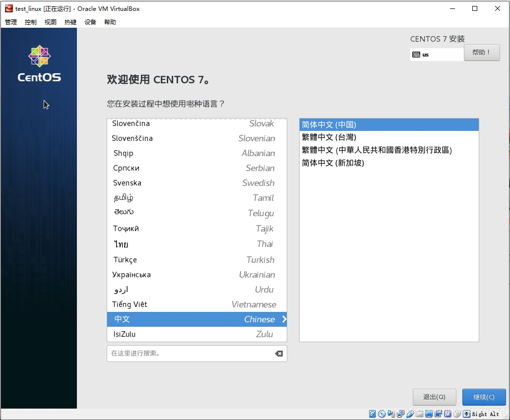This screenshot has width=510, height=420.
Task: Open the 帮助 menu
Action: tap(110, 22)
